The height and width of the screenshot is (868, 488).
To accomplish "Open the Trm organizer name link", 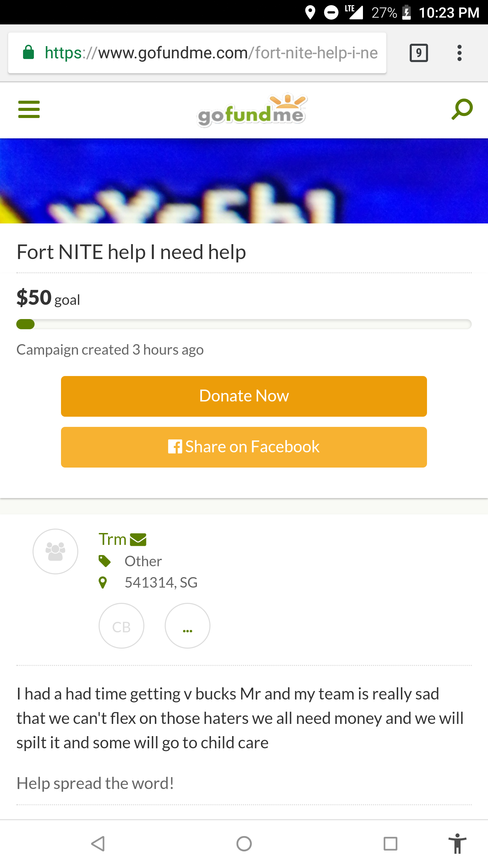I will [112, 539].
